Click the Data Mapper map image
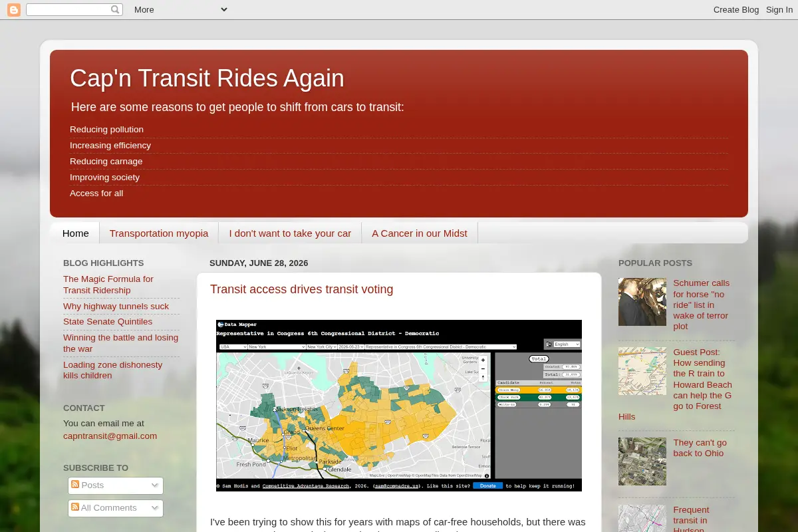 point(399,406)
